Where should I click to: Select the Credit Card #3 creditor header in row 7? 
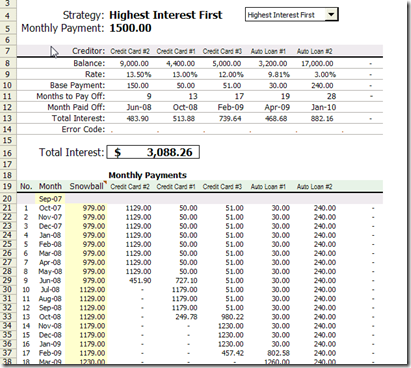click(x=222, y=51)
